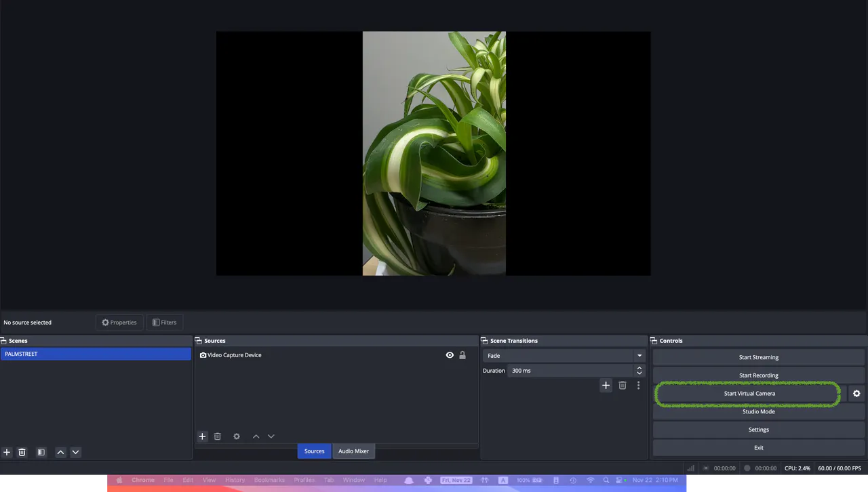Add a new scene with plus icon

pos(7,452)
